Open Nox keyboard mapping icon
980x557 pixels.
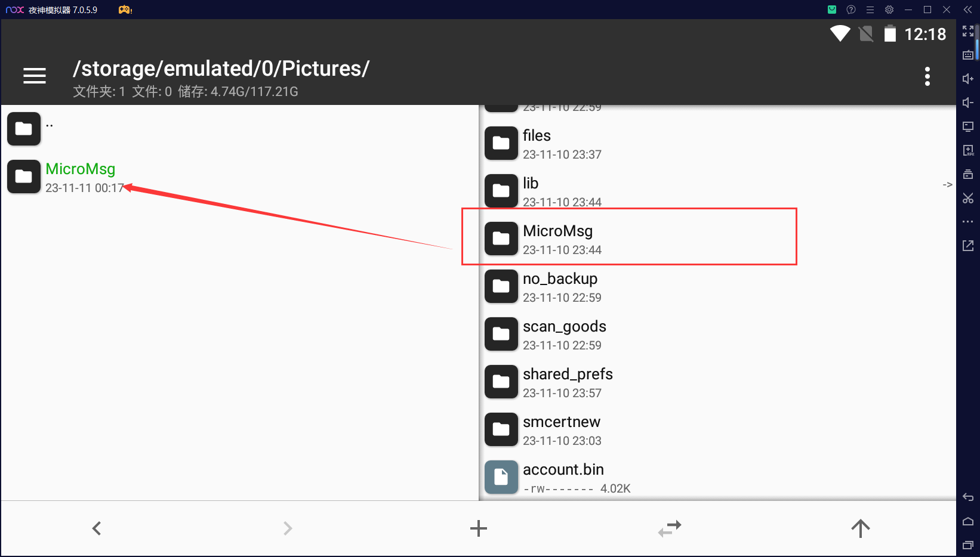(968, 55)
